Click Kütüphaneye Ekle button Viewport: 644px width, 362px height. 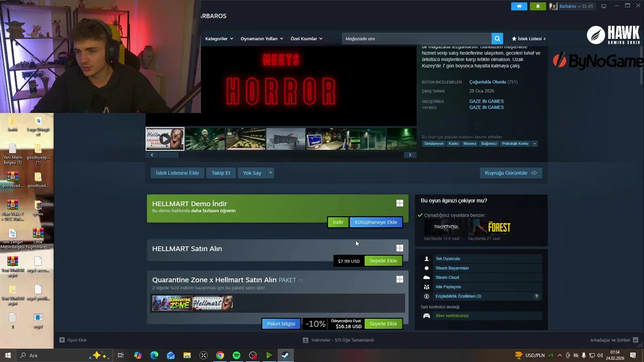coord(376,222)
